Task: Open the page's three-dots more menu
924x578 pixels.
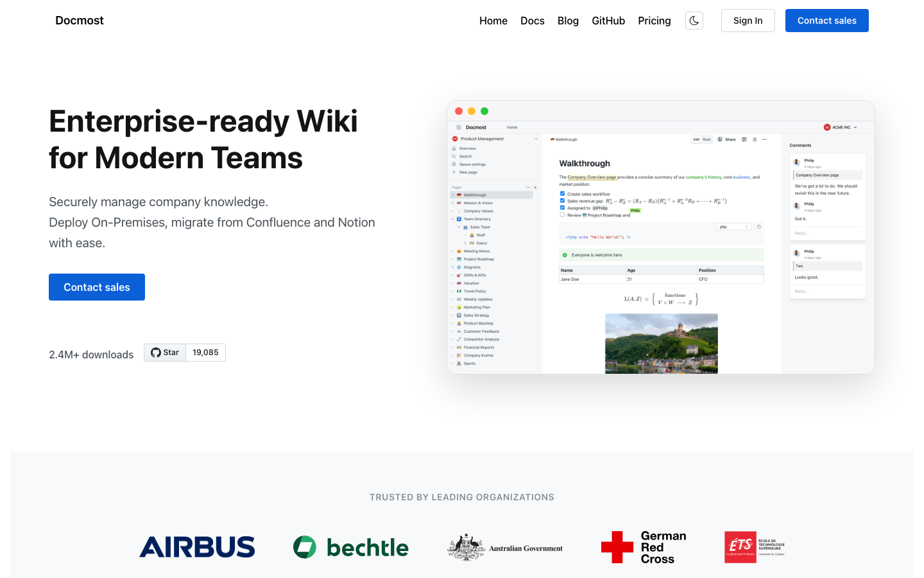Action: pos(764,139)
